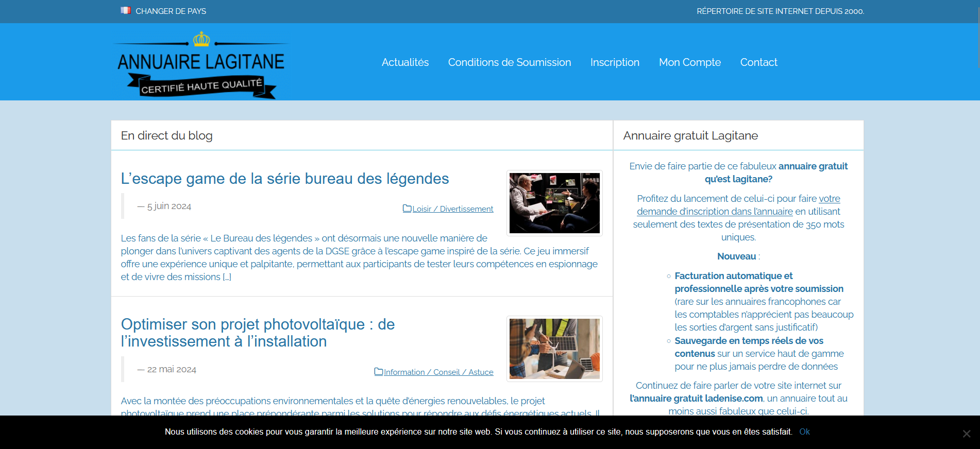Screen dimensions: 980x449
Task: Click the French flag icon
Action: [x=125, y=10]
